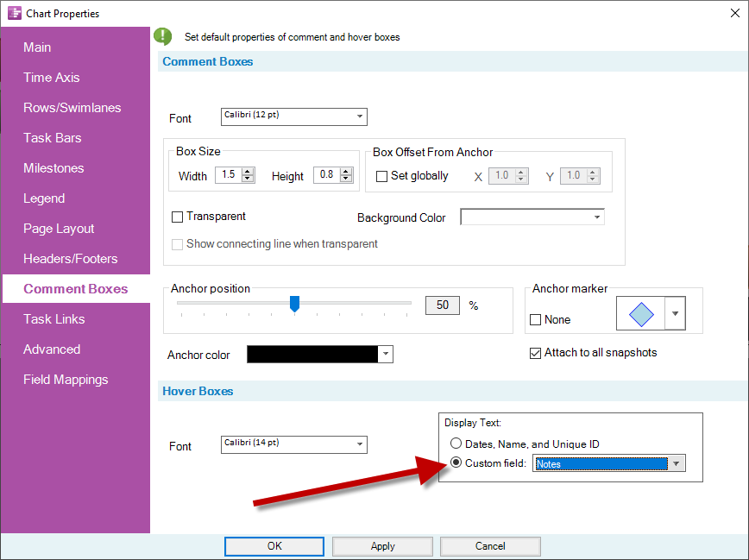Click the Width value field
The image size is (749, 560).
[229, 175]
